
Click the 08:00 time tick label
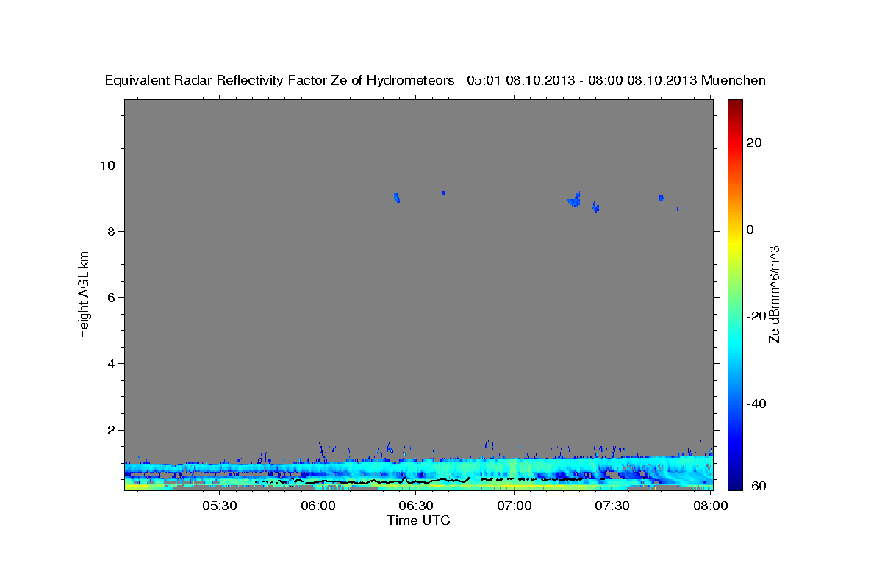(709, 506)
